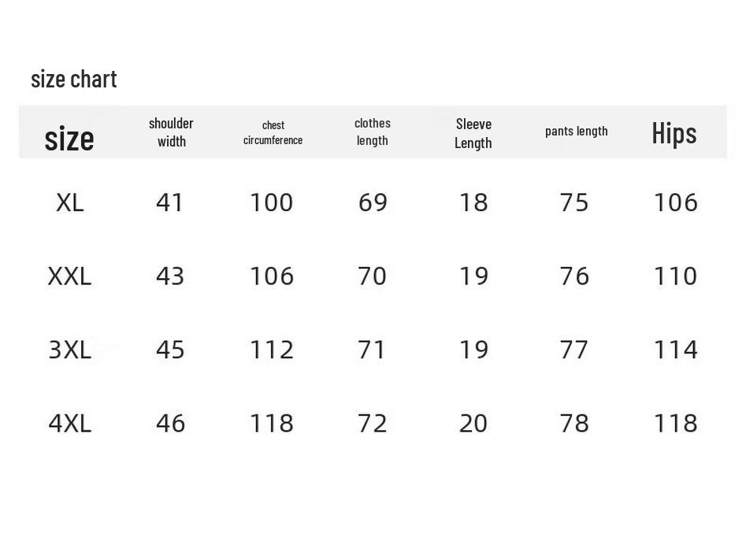The height and width of the screenshot is (560, 746).
Task: Click the XL shoulder width value 41
Action: coord(170,202)
